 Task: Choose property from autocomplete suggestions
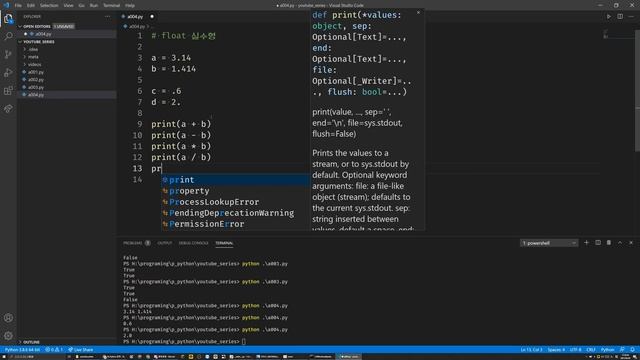coord(236,191)
